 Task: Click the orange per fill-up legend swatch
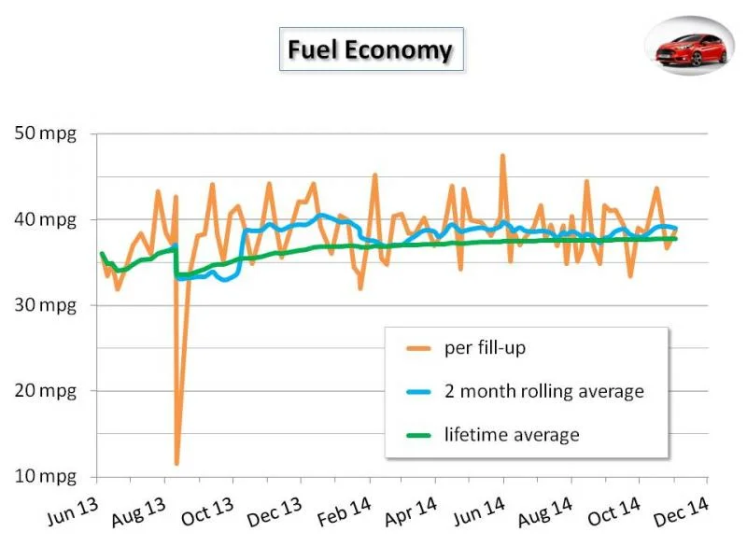pos(418,348)
